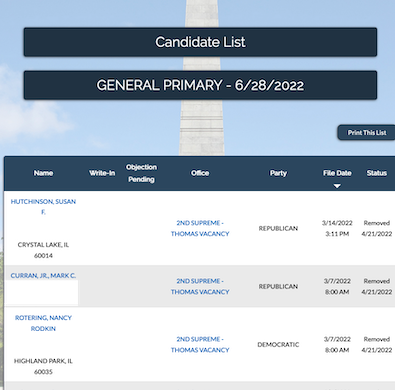Sort table by Office column header
395x390 pixels.
point(200,173)
